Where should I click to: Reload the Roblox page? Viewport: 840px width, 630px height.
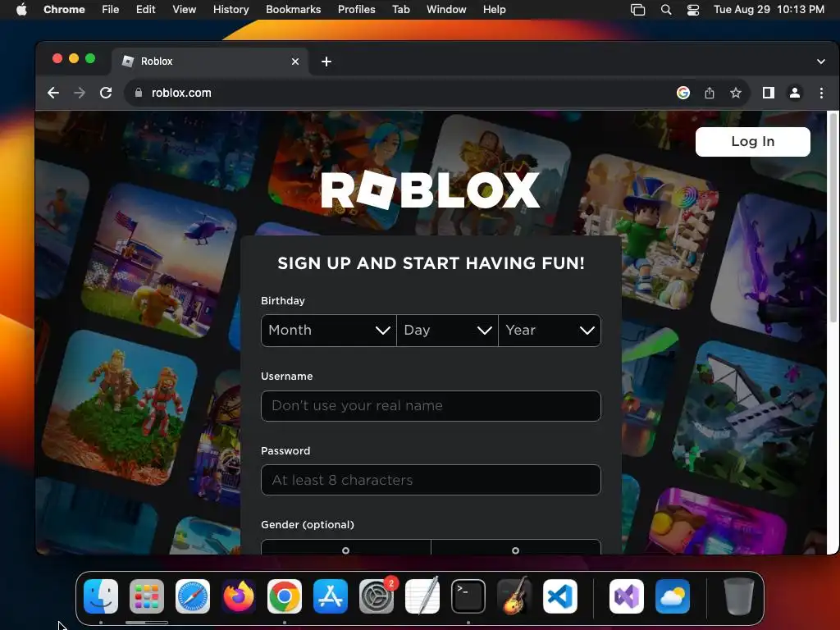106,93
